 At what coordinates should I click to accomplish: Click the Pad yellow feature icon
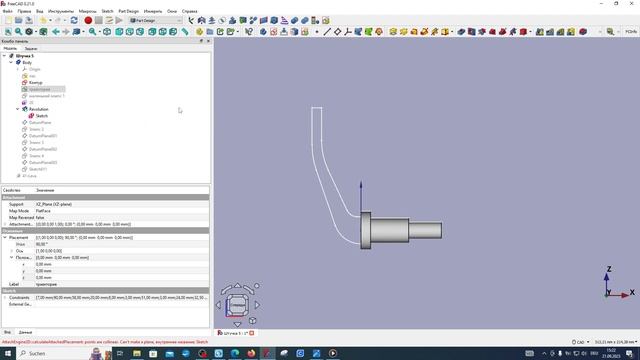click(x=393, y=31)
